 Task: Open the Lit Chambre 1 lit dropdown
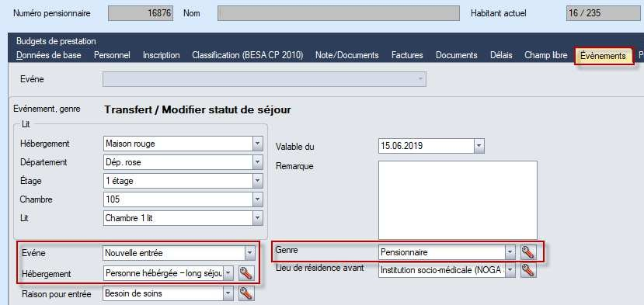[x=257, y=218]
